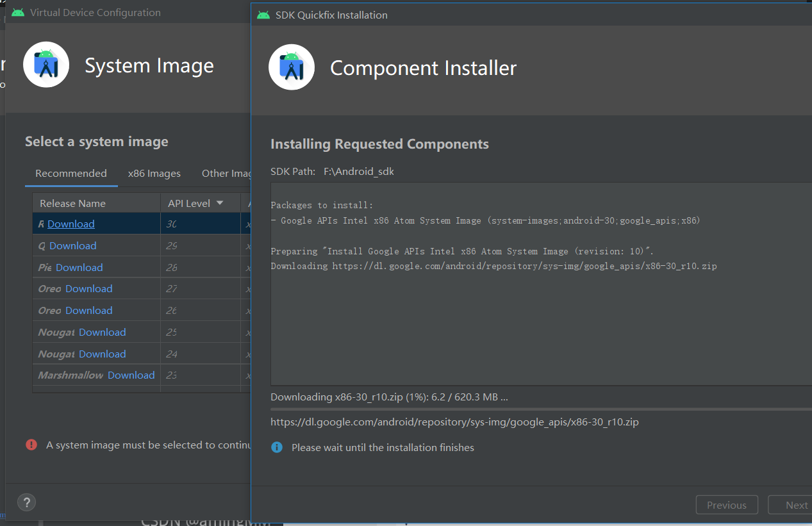Click the Download link for Nougat API 25

(x=103, y=333)
